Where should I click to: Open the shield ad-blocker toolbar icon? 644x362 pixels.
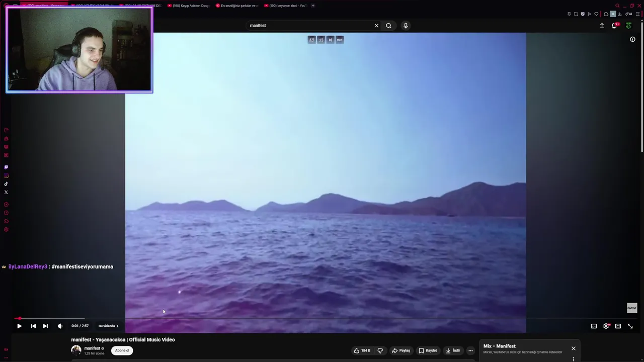pos(583,14)
